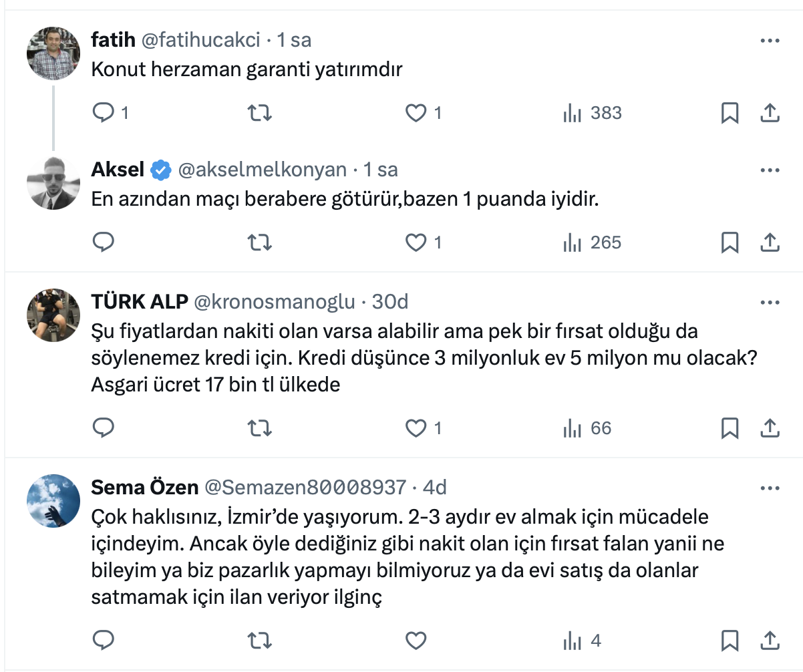
Task: Share Aksel's tweet
Action: pyautogui.click(x=770, y=242)
